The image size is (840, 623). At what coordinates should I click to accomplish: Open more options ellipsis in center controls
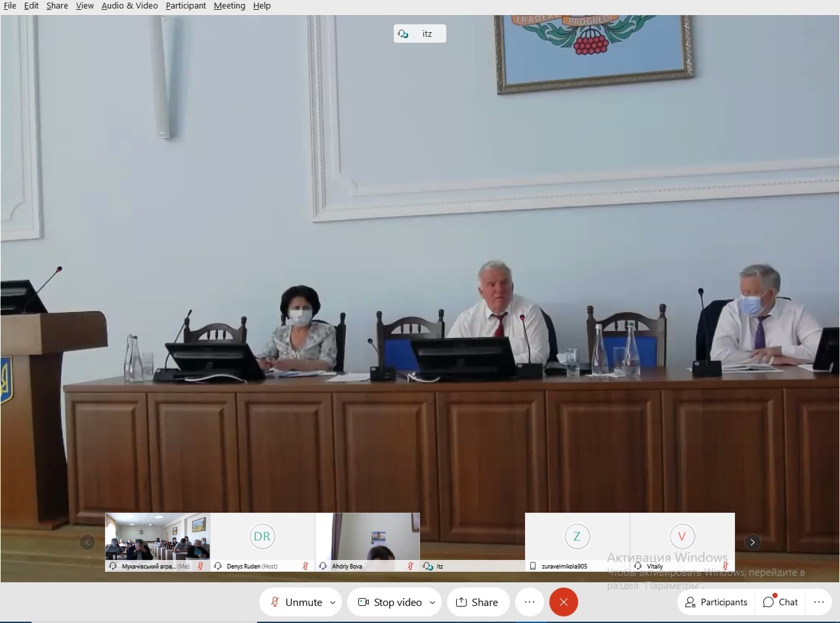pyautogui.click(x=530, y=602)
